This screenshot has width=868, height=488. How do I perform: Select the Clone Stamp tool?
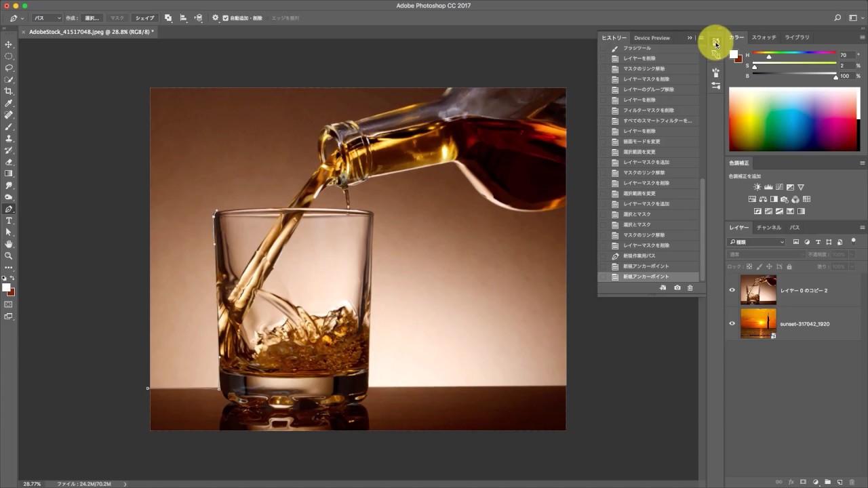point(9,138)
